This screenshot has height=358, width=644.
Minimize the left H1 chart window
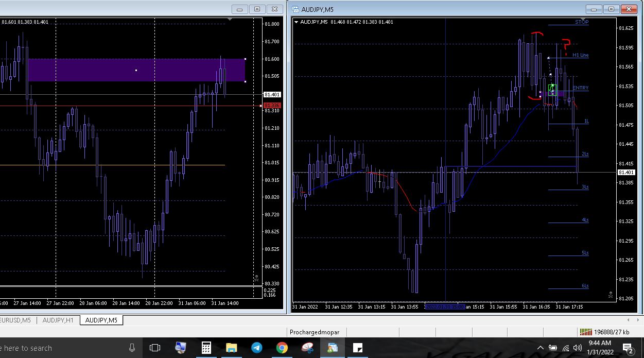pos(240,9)
